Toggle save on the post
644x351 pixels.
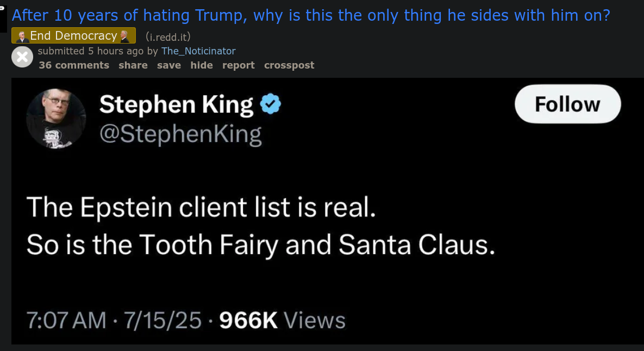coord(169,65)
